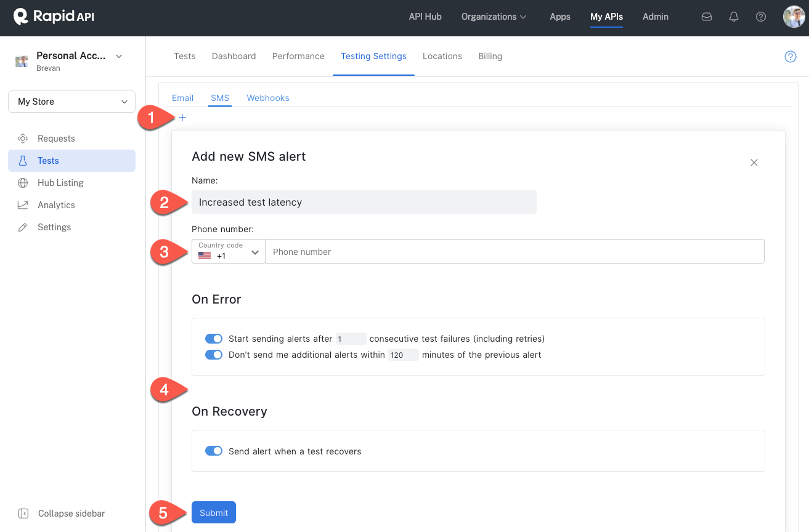The image size is (809, 532).
Task: Click the Name field with Increased test latency
Action: [x=364, y=202]
